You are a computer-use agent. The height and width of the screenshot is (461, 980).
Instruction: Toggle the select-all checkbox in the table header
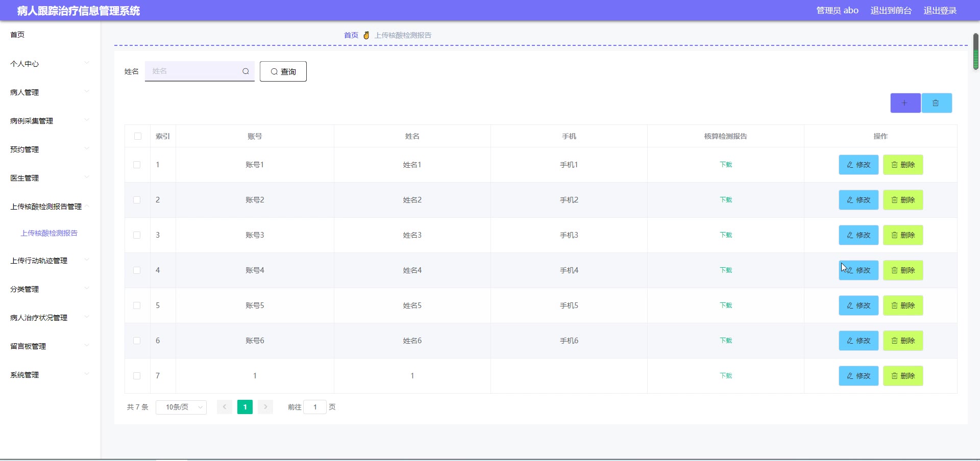click(137, 136)
